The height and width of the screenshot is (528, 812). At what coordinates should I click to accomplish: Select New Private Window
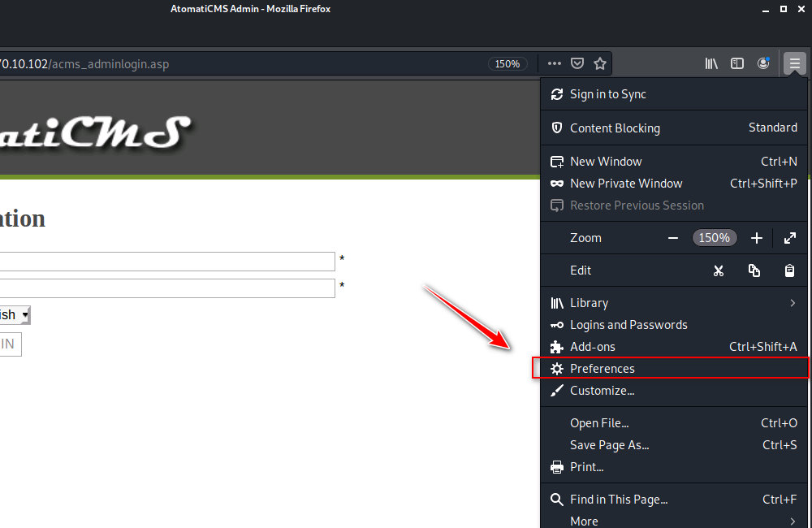point(626,184)
